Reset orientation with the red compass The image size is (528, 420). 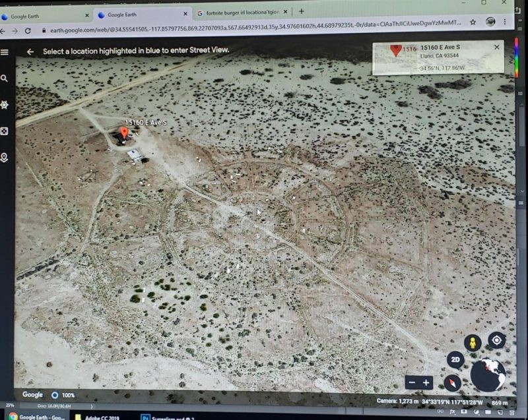pyautogui.click(x=452, y=382)
